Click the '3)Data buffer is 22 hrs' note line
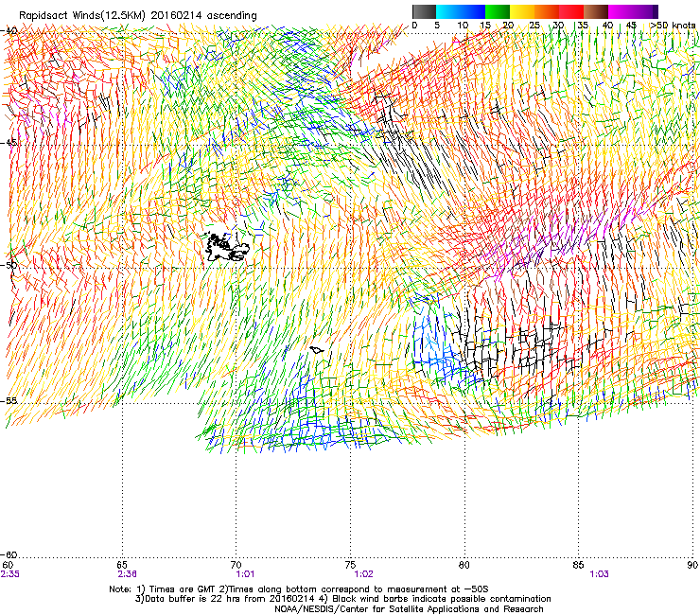Image resolution: width=700 pixels, height=615 pixels. [x=342, y=599]
